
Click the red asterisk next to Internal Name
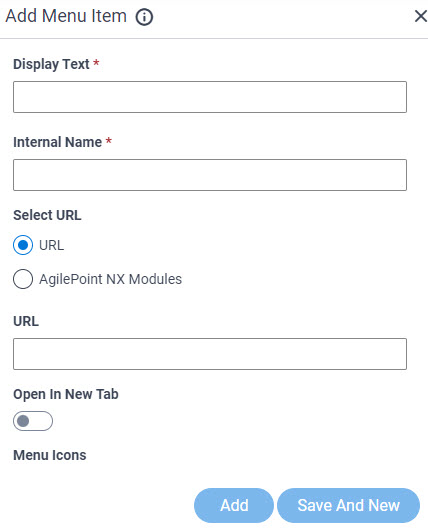109,140
